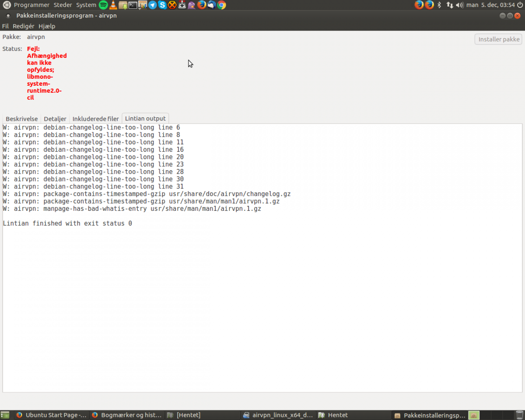This screenshot has width=525, height=420.
Task: Minimize the Pakkeinstalleringsprogram window
Action: pyautogui.click(x=502, y=15)
